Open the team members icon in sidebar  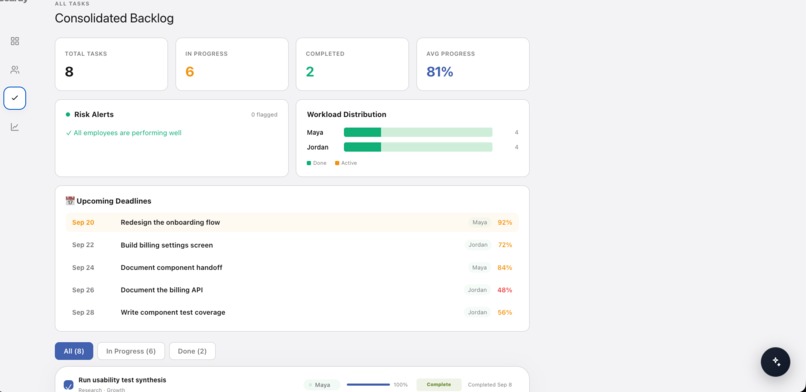pos(15,69)
